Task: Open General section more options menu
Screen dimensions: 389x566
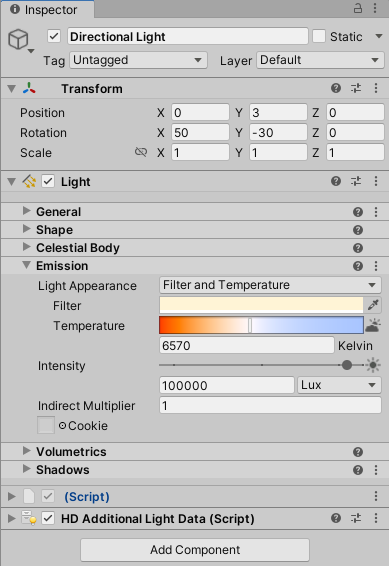Action: pyautogui.click(x=376, y=212)
